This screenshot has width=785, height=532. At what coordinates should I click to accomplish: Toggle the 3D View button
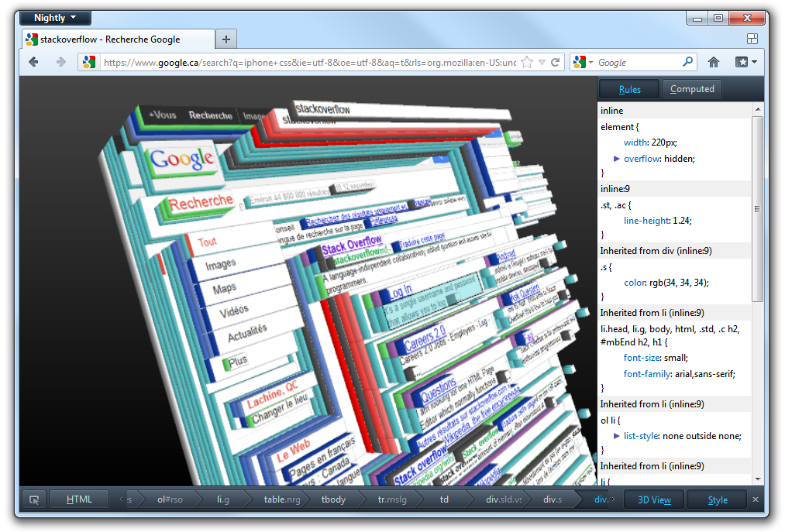coord(654,499)
